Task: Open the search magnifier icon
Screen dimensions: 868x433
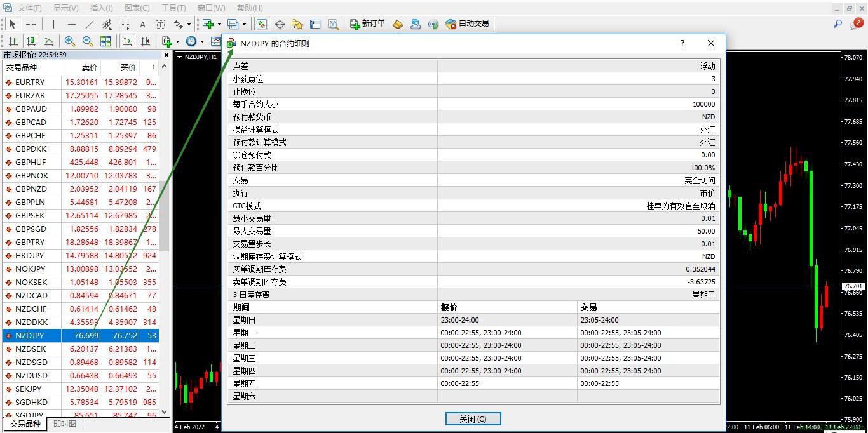Action: coord(837,24)
